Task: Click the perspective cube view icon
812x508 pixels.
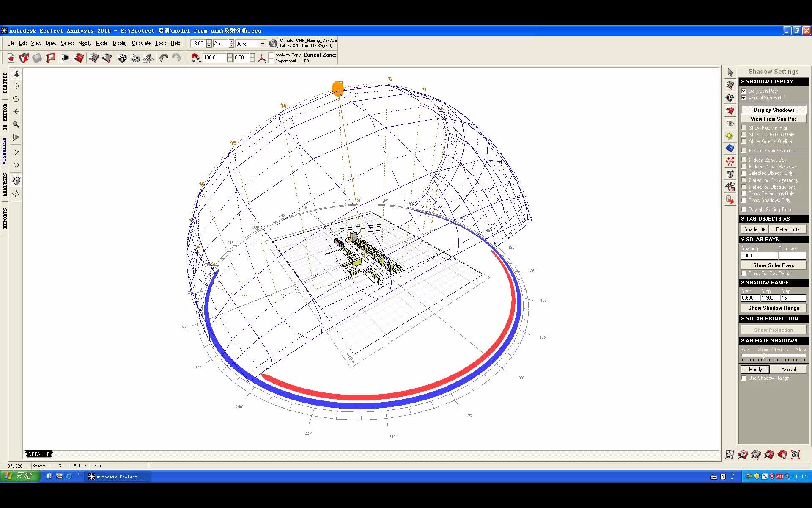Action: click(16, 181)
